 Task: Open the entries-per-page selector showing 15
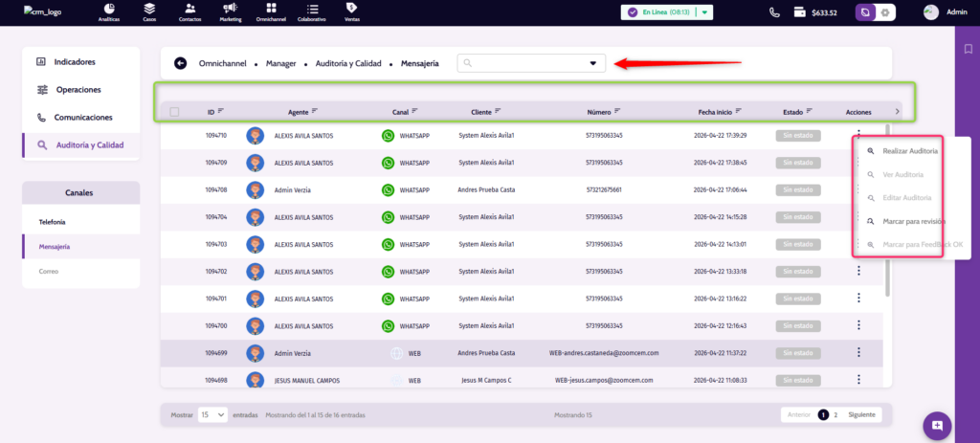pyautogui.click(x=212, y=414)
